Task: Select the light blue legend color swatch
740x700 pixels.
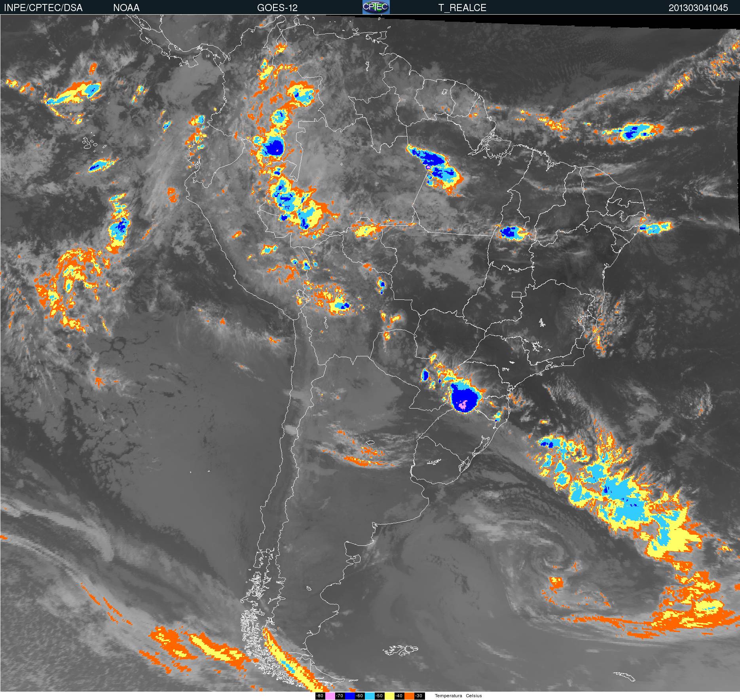Action: pos(370,696)
